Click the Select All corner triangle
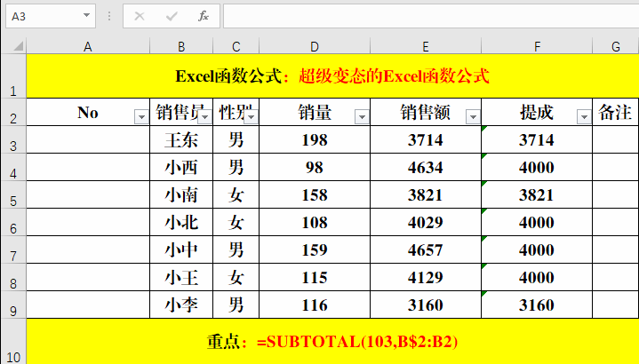This screenshot has height=364, width=639. tap(19, 46)
